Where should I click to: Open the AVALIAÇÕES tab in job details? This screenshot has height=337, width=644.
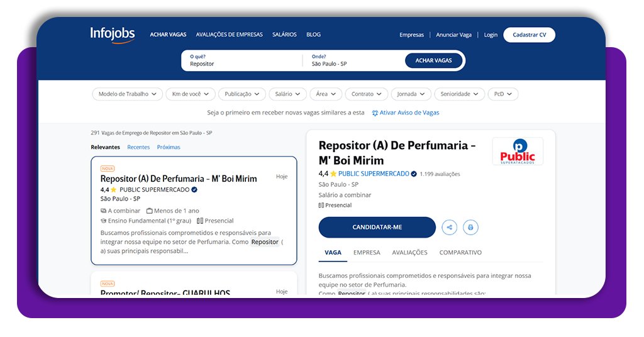coord(409,252)
